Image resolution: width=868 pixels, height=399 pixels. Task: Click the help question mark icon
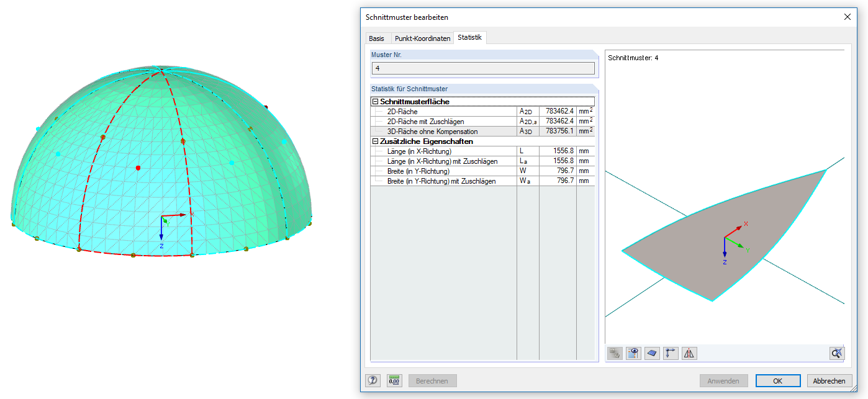(x=373, y=380)
